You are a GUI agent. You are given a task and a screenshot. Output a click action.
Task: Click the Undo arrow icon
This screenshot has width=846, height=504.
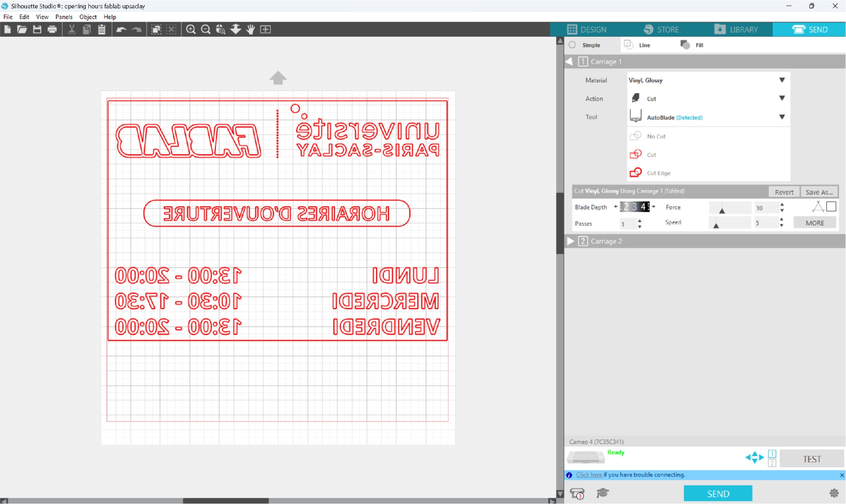click(x=121, y=29)
